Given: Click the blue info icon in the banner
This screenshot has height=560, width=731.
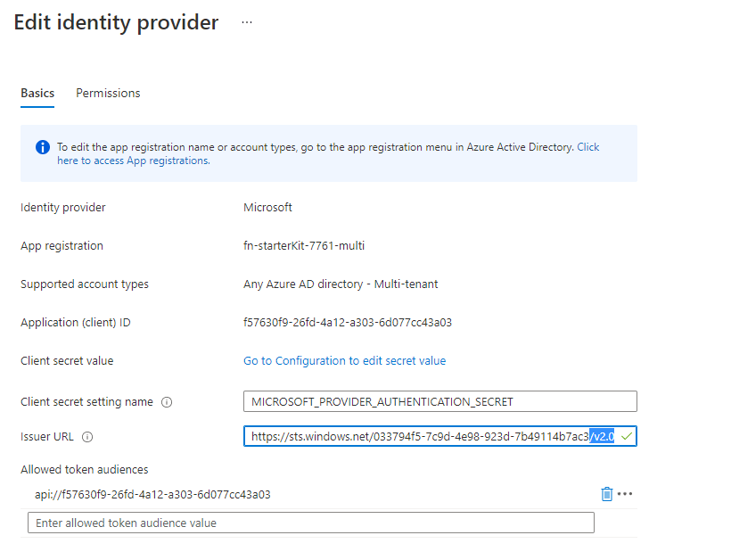Looking at the screenshot, I should pos(42,147).
